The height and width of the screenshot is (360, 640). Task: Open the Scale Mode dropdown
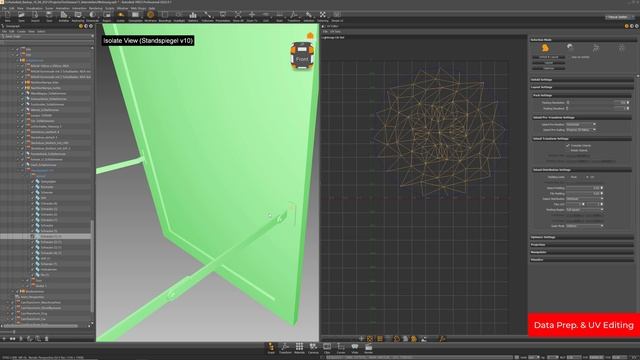pyautogui.click(x=584, y=226)
